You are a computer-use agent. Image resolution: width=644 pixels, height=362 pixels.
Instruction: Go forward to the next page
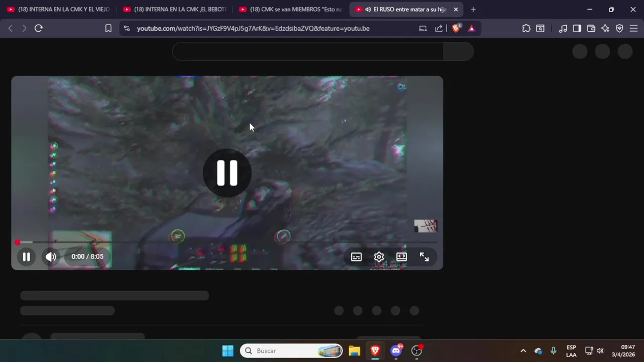(x=24, y=28)
